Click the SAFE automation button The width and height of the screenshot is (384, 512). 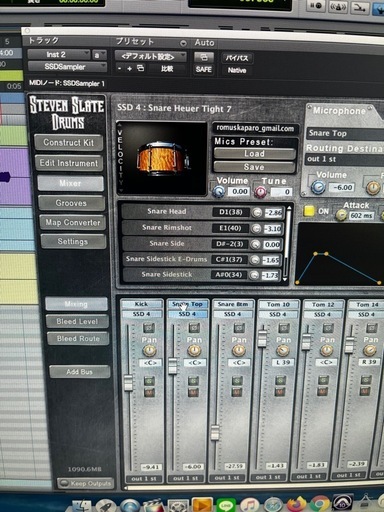tap(204, 69)
